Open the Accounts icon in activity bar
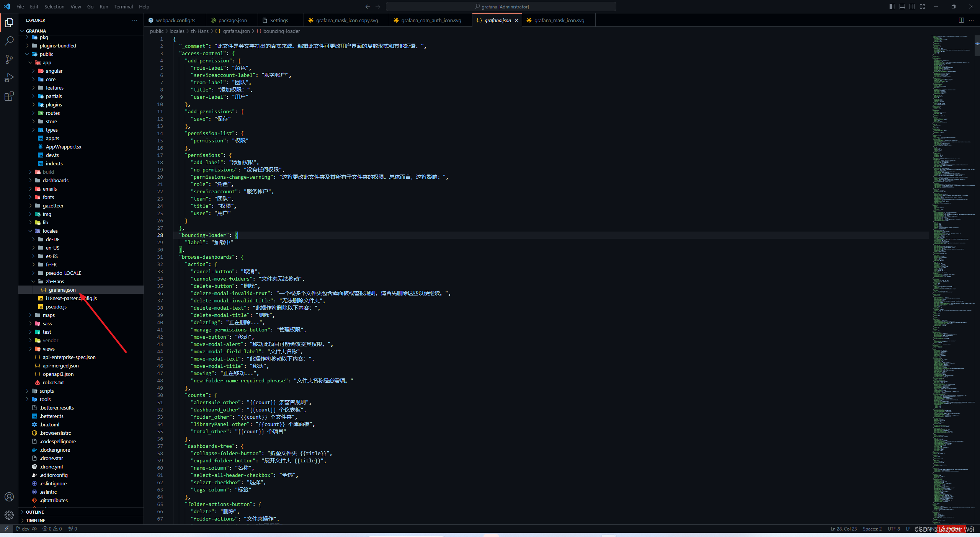The height and width of the screenshot is (537, 980). coord(9,497)
